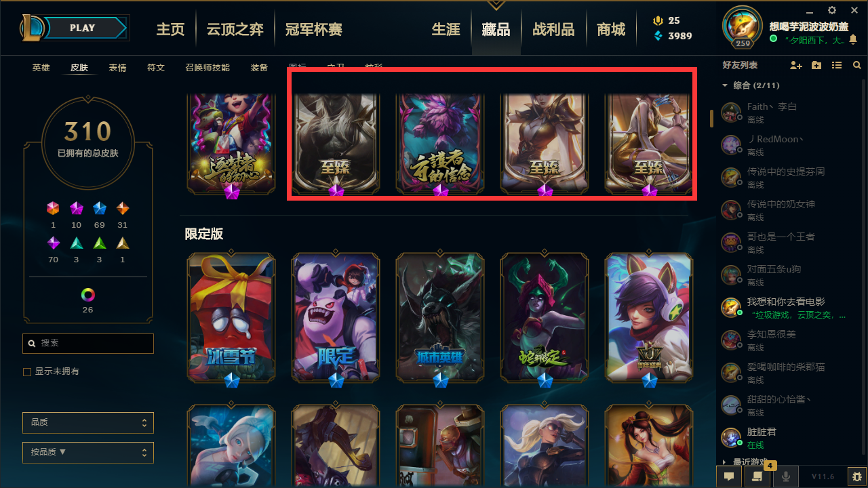Open the 商城 store link
Image resolution: width=868 pixels, height=488 pixels.
click(611, 30)
